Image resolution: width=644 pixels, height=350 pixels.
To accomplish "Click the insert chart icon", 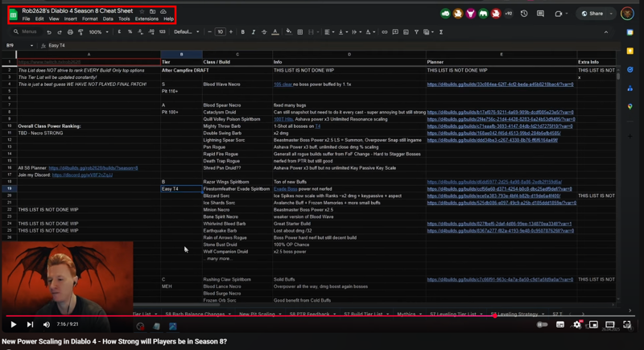I will pyautogui.click(x=406, y=32).
